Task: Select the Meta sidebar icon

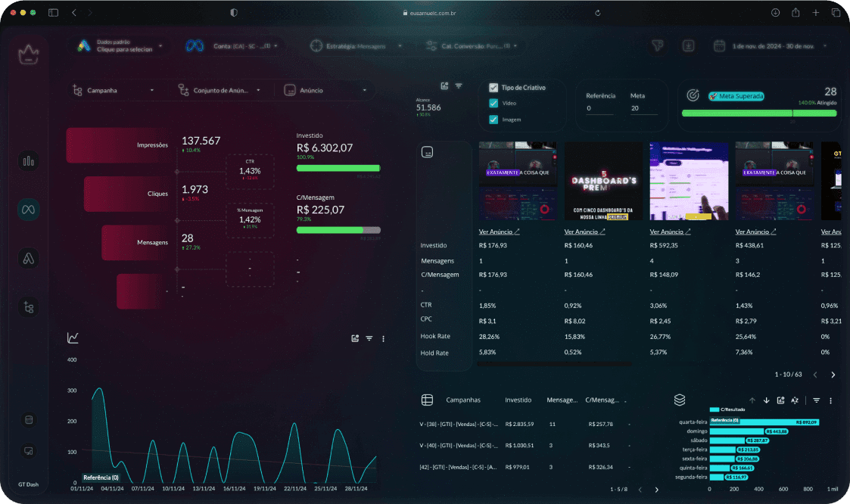Action: coord(28,210)
